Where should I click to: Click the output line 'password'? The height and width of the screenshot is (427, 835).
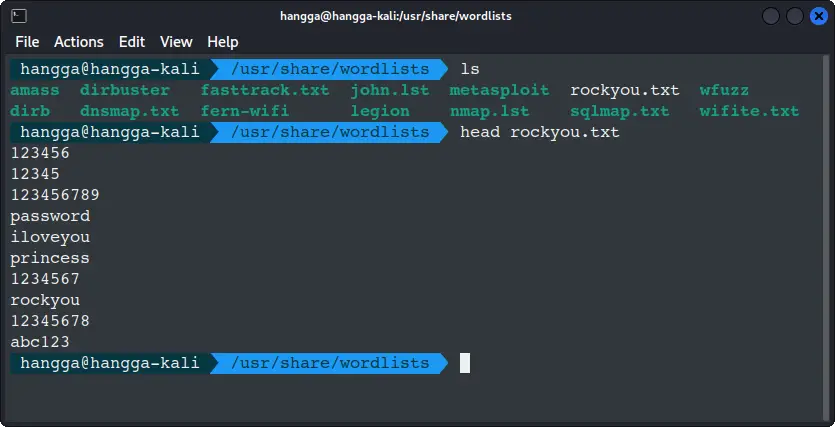tap(50, 216)
